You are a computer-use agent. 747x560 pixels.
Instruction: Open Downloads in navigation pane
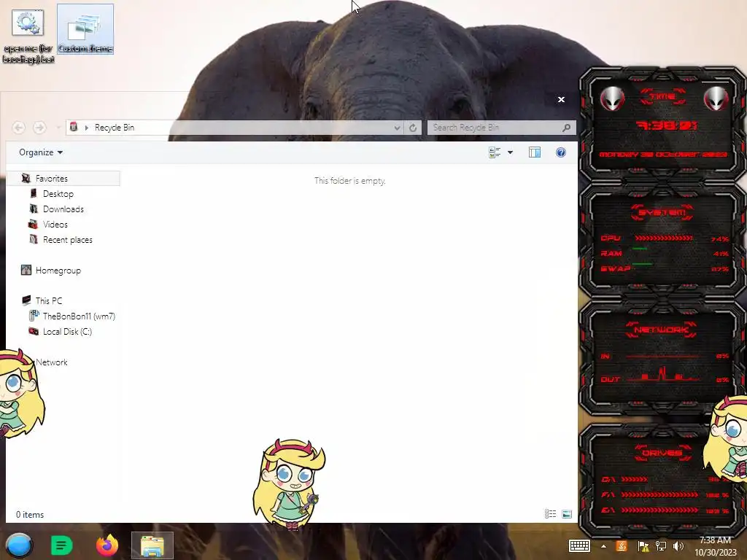63,209
